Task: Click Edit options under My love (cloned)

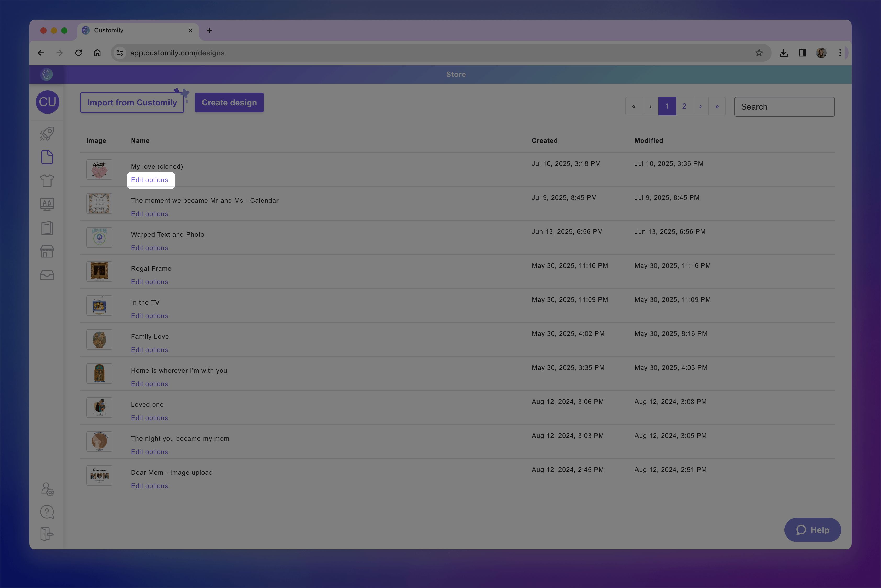Action: coord(149,180)
